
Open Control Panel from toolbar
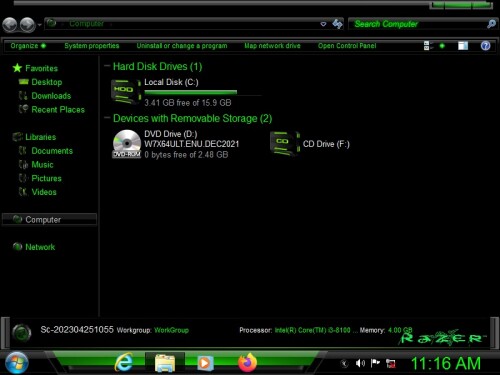pos(347,46)
